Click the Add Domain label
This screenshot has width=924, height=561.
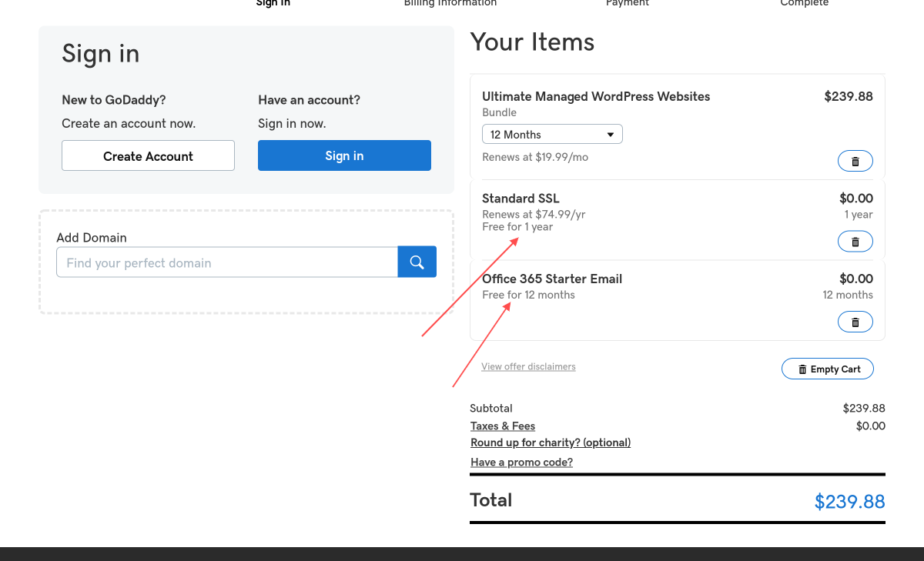click(92, 238)
